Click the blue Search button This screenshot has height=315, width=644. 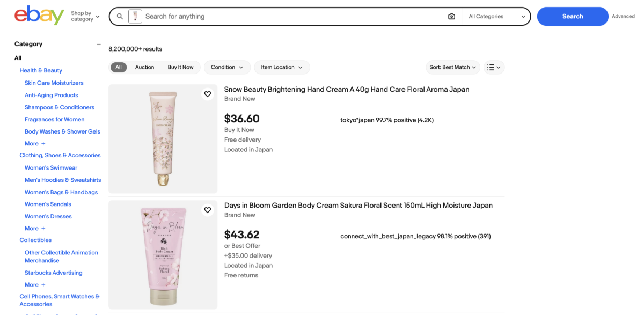point(573,17)
